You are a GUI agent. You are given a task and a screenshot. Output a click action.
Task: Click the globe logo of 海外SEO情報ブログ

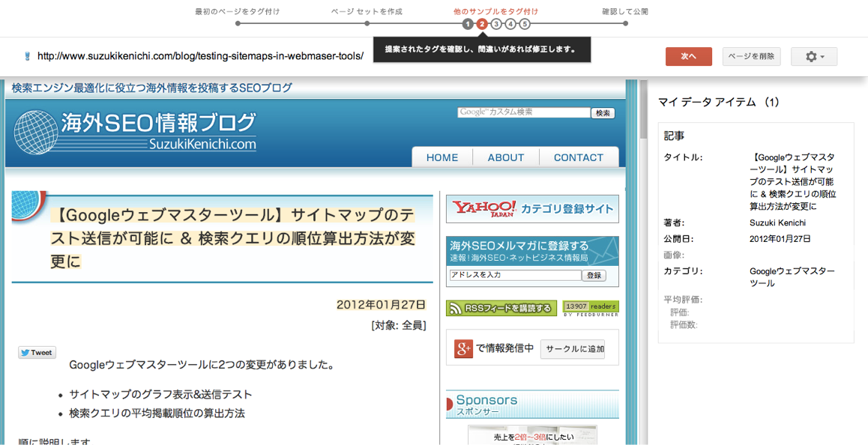click(35, 133)
